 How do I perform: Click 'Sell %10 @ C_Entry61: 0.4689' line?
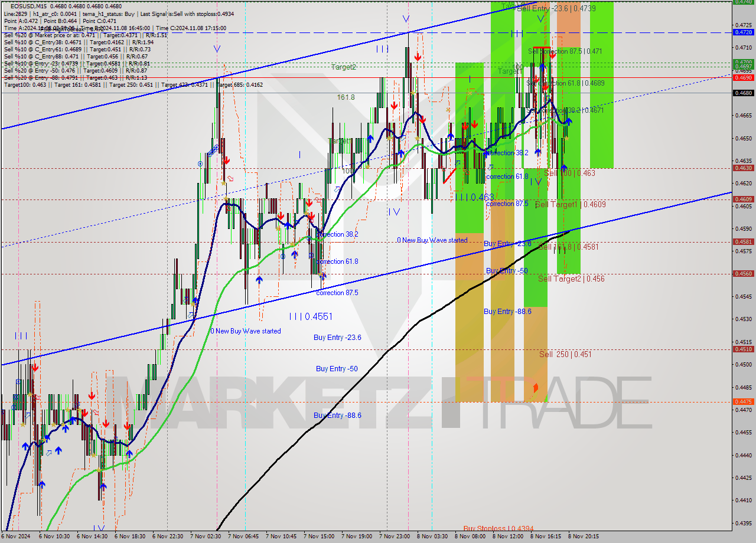click(x=77, y=49)
